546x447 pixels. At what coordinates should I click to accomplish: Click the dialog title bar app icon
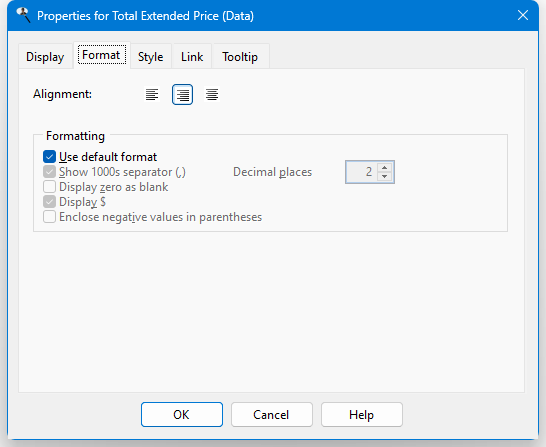23,15
